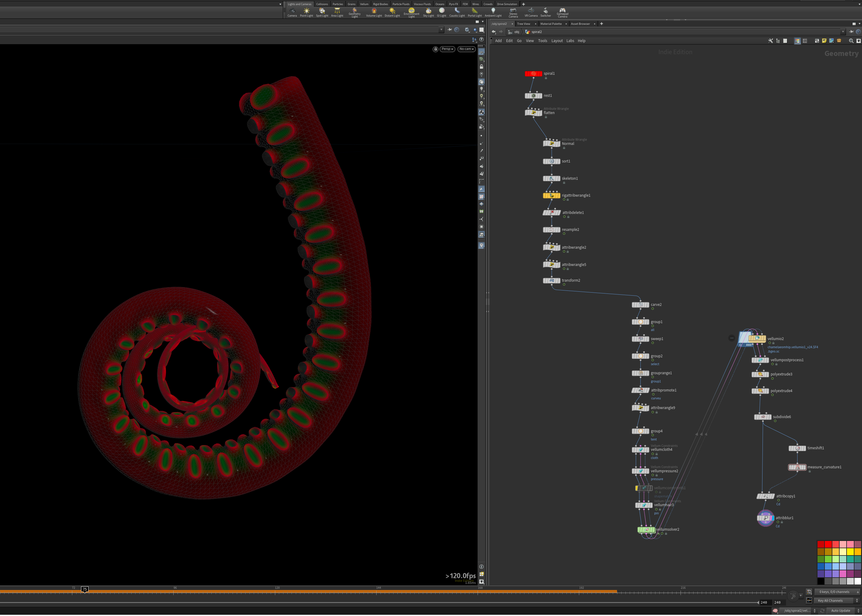Screen dimensions: 862x616
Task: Open the No cam camera dropdown
Action: coord(466,49)
